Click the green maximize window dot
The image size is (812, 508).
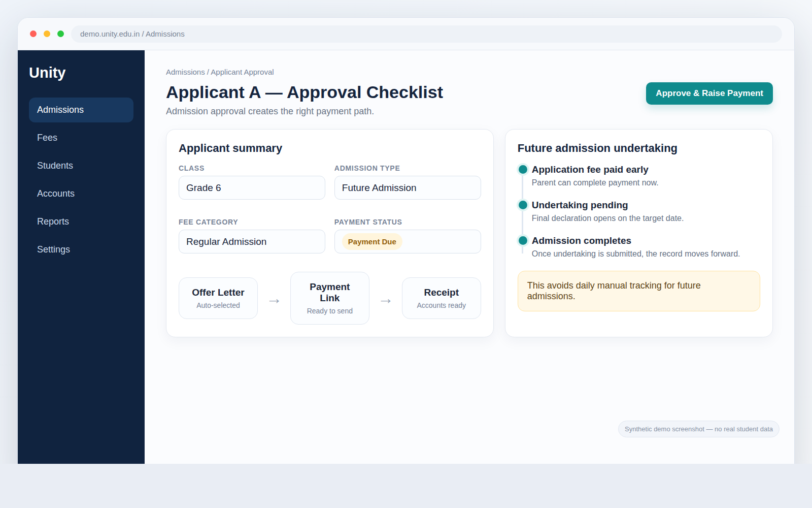click(61, 34)
